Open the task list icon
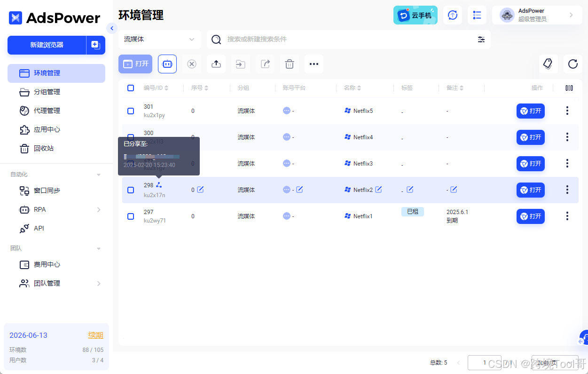The image size is (588, 374). [x=477, y=15]
